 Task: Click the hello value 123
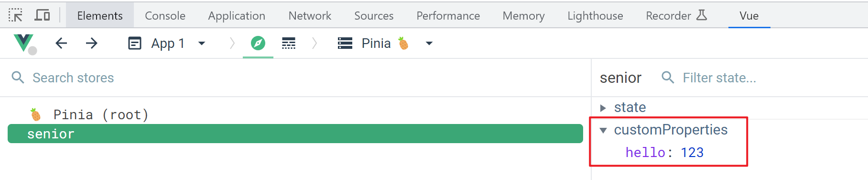[692, 153]
